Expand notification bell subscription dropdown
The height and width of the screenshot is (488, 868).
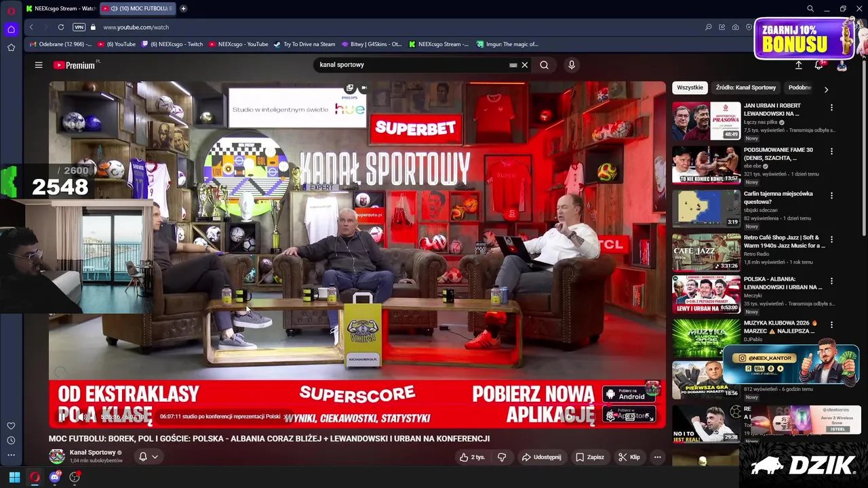tap(149, 457)
